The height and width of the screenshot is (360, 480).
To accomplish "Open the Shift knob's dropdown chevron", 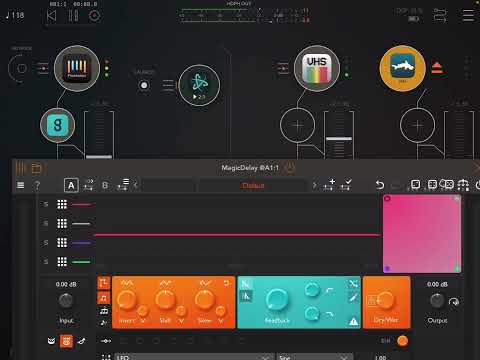I will tap(182, 321).
